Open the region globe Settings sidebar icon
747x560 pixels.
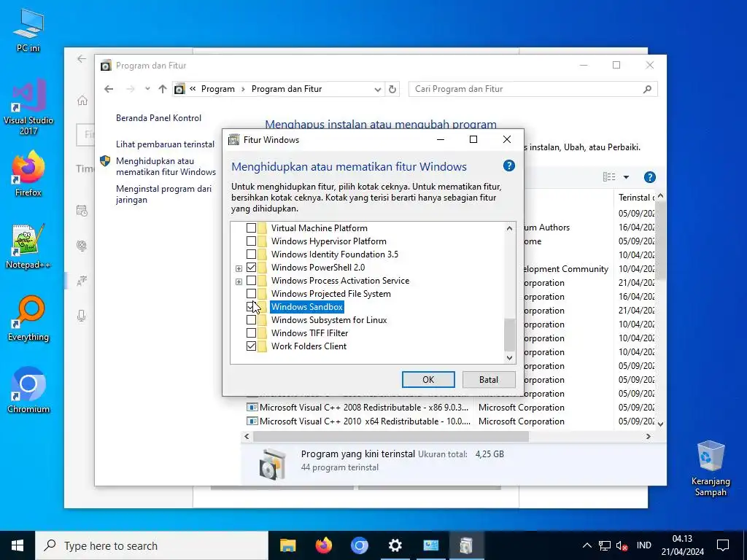82,246
